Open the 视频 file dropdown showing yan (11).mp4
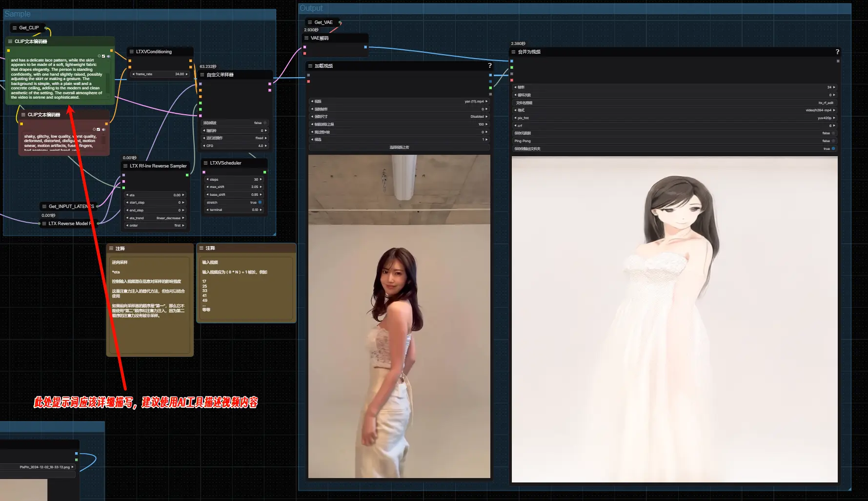This screenshot has width=868, height=501. pos(399,102)
